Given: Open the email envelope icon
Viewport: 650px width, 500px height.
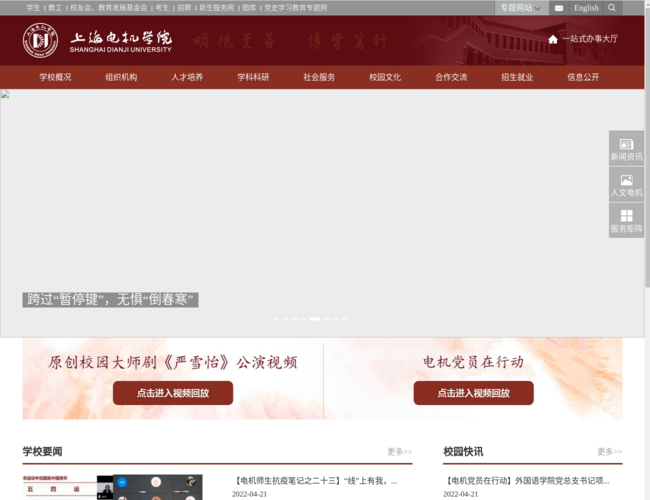Looking at the screenshot, I should (558, 8).
